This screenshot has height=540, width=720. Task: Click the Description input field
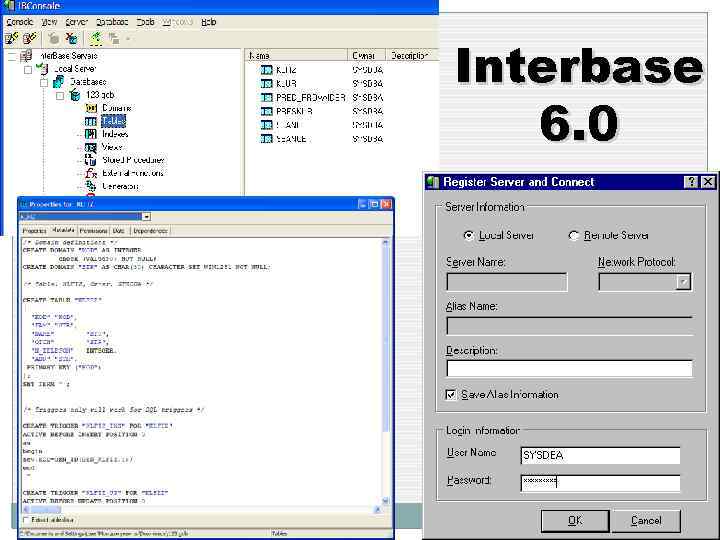click(569, 369)
